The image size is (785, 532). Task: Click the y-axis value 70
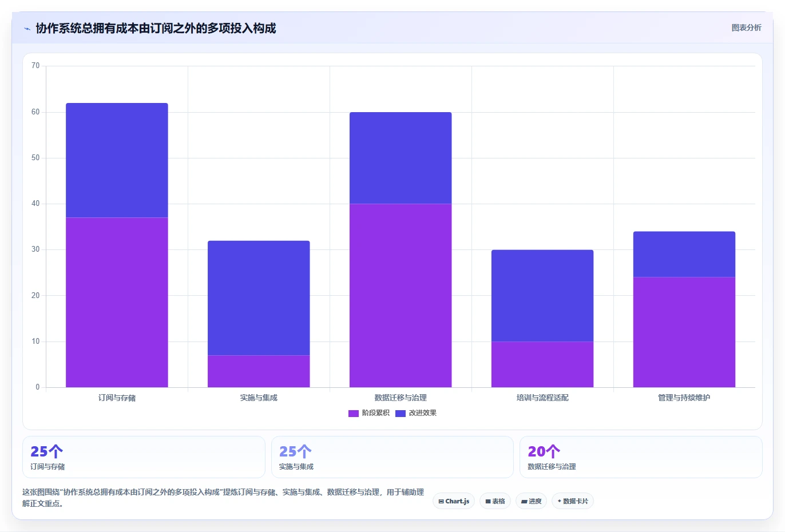coord(35,66)
